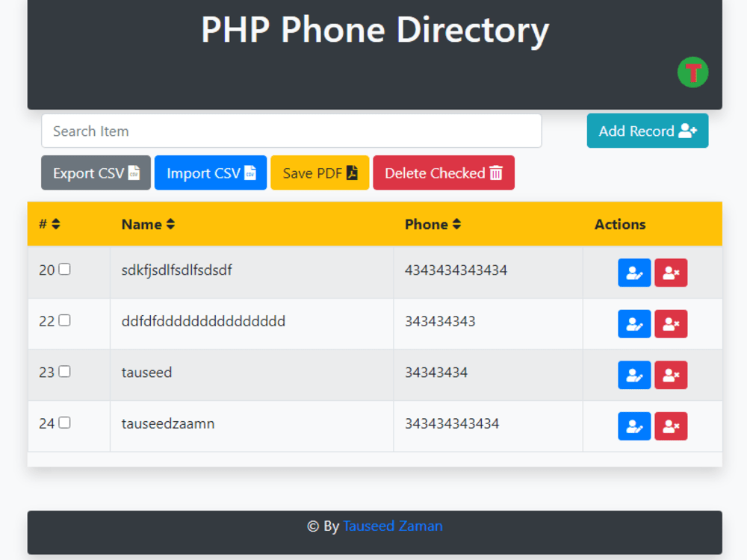747x560 pixels.
Task: Click the PHP Phone Directory title
Action: point(375,30)
